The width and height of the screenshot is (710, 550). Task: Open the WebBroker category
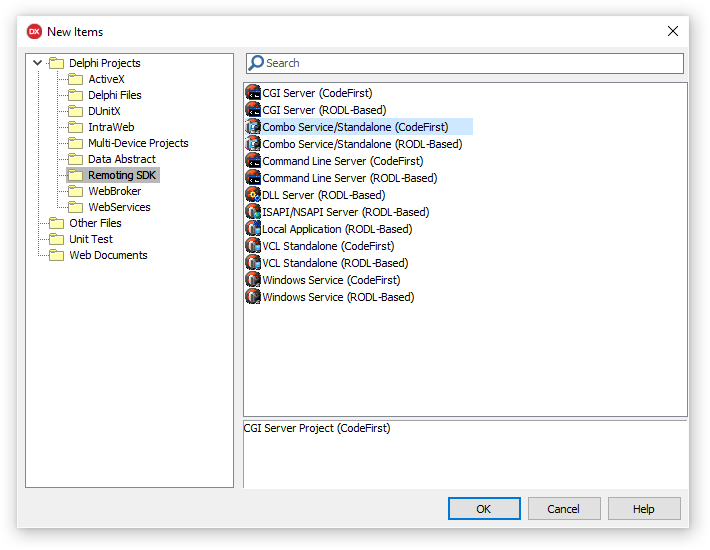(x=115, y=191)
